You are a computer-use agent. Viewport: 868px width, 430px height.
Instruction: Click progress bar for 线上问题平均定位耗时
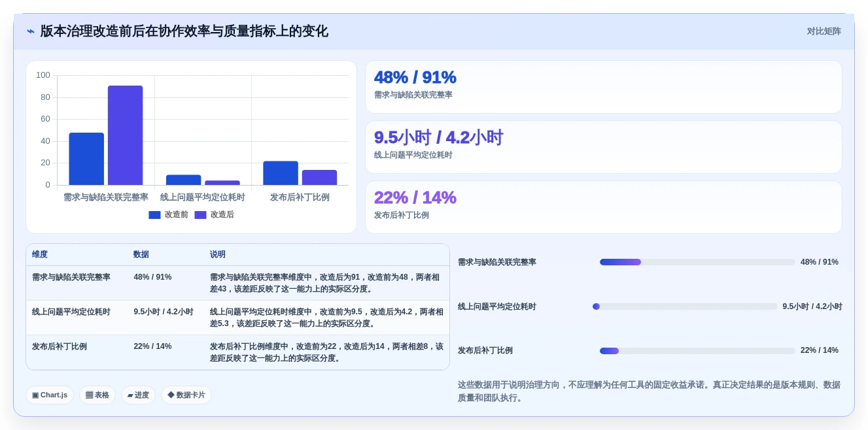tap(686, 306)
